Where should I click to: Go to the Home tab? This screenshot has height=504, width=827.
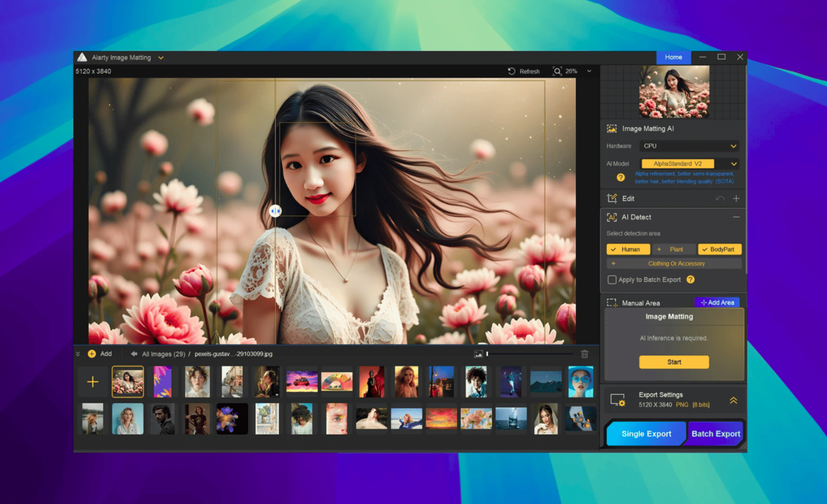coord(673,57)
